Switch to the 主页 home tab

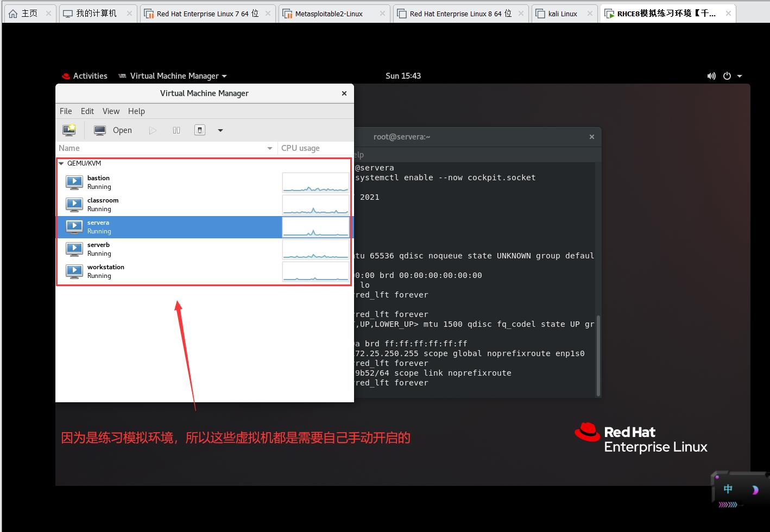[30, 14]
